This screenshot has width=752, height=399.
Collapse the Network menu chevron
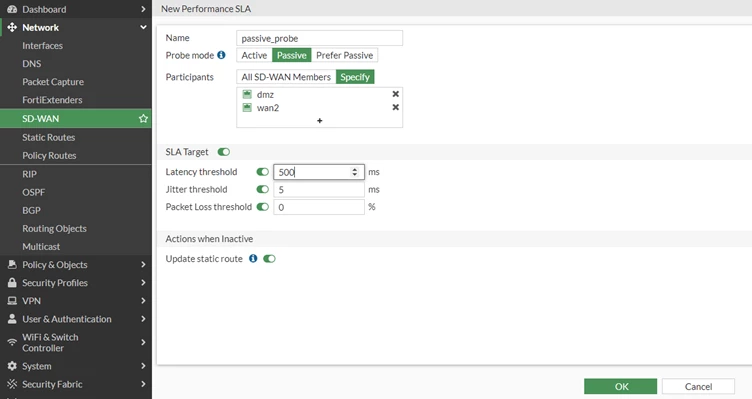(x=143, y=27)
